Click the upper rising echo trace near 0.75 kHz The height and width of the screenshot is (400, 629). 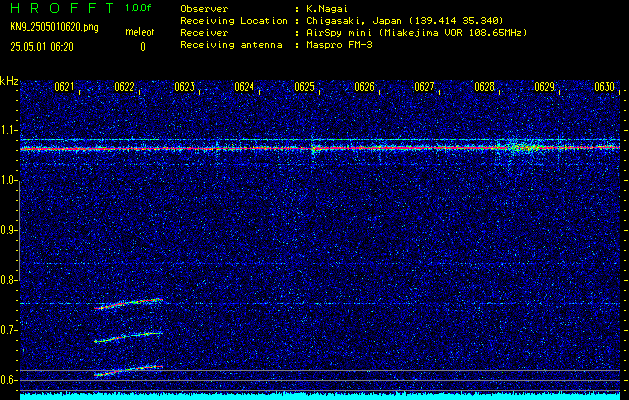128,304
